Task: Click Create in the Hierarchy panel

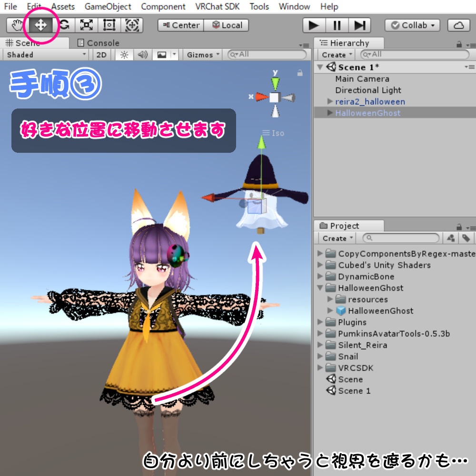Action: (334, 55)
